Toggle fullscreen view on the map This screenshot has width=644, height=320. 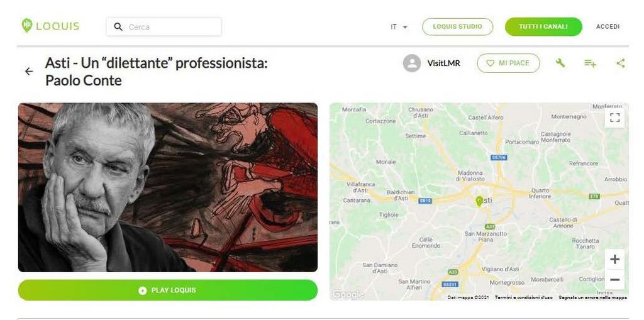614,118
